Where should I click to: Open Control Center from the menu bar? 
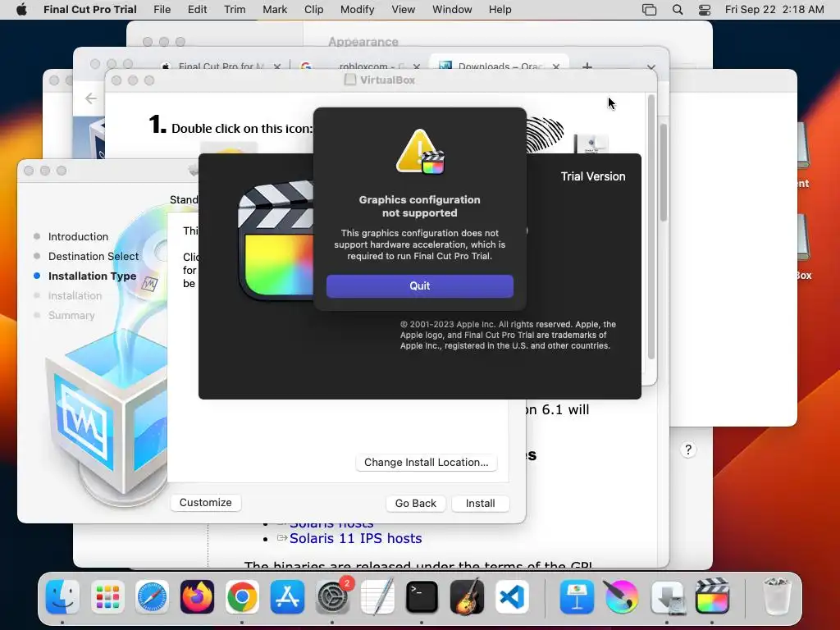point(705,10)
